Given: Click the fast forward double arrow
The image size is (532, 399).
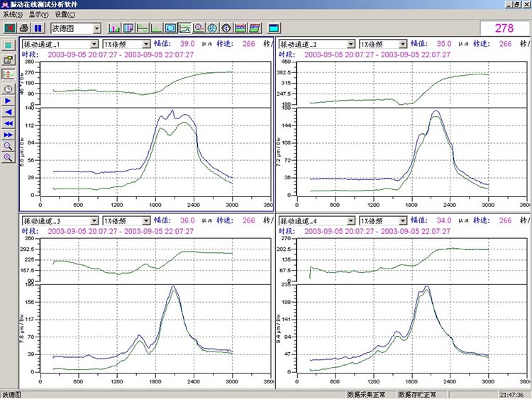Looking at the screenshot, I should (9, 135).
